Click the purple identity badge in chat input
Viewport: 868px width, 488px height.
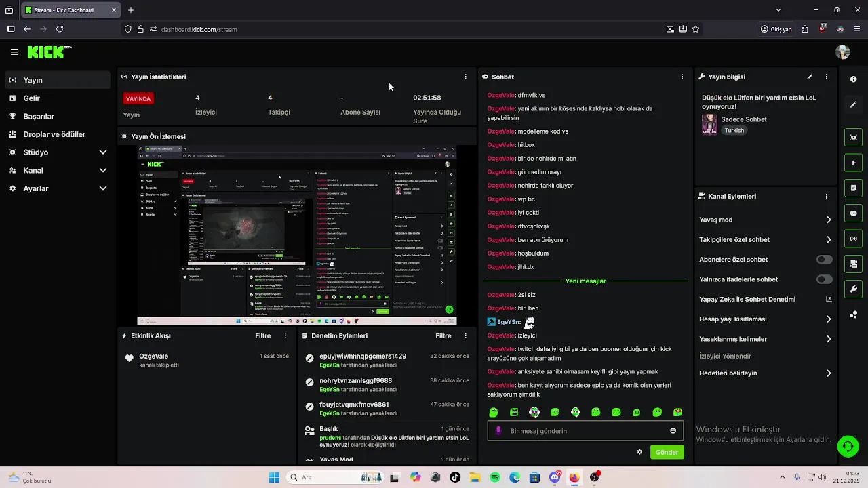pos(499,431)
